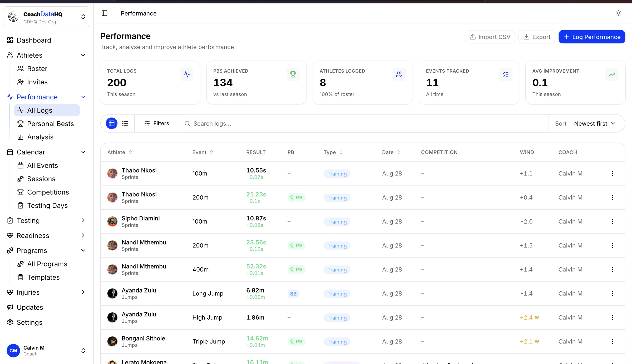Click the PBs Achieved trophy icon
This screenshot has width=632, height=364.
293,74
